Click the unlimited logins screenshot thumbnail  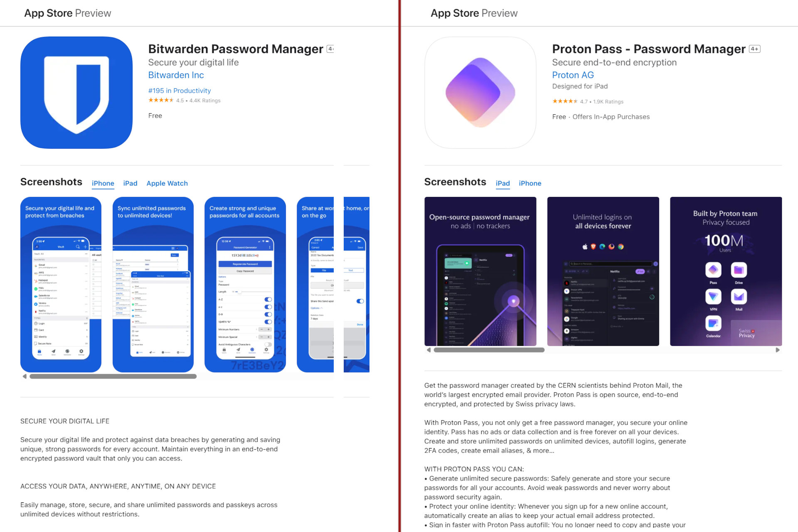pyautogui.click(x=603, y=273)
